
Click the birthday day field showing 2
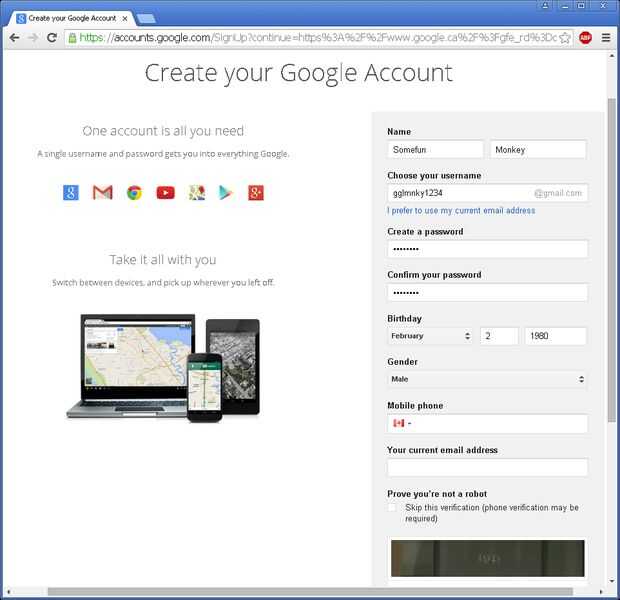tap(499, 336)
